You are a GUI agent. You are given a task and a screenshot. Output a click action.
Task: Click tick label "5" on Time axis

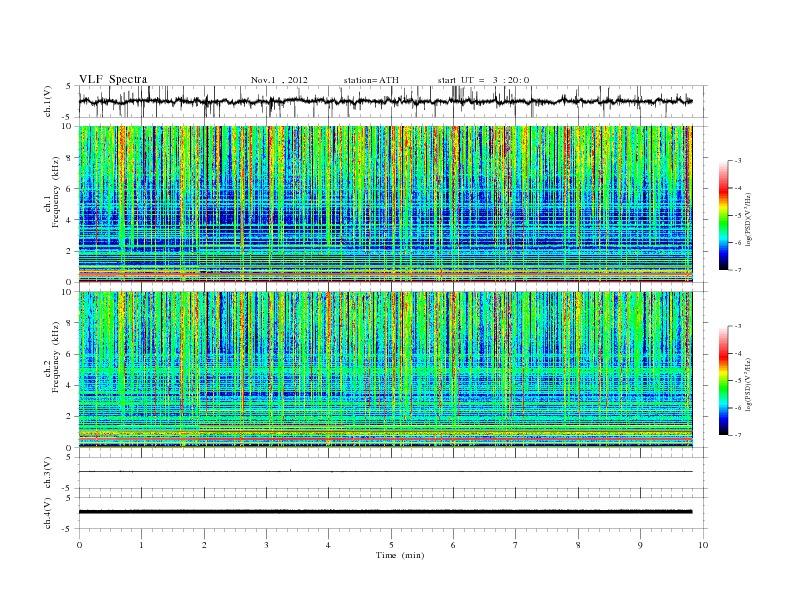click(391, 545)
